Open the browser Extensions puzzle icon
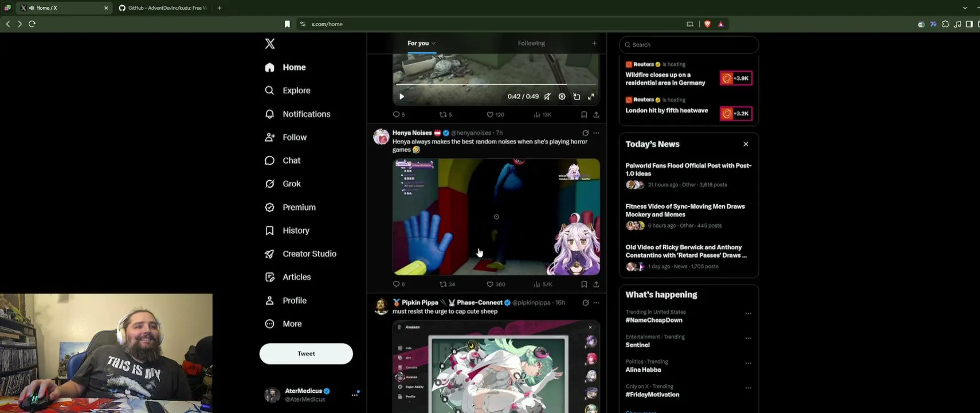 click(x=946, y=24)
